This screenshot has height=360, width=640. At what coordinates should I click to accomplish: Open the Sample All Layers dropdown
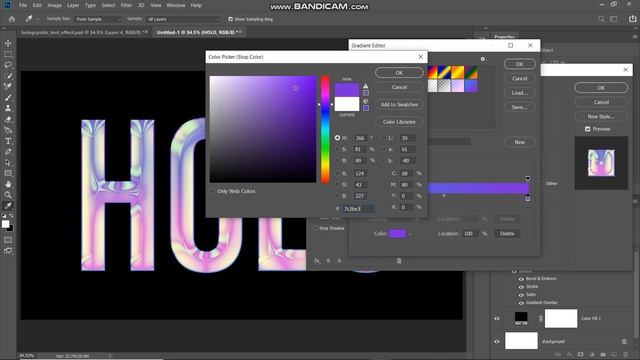(183, 19)
